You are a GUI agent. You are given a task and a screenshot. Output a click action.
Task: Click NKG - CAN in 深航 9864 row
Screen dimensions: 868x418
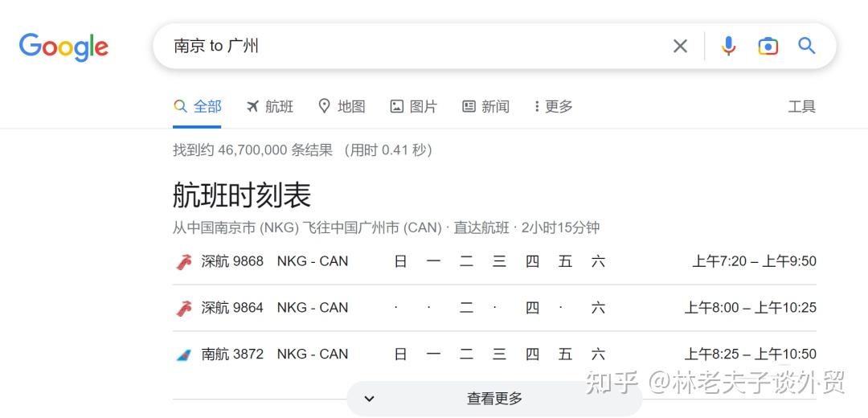click(x=313, y=308)
